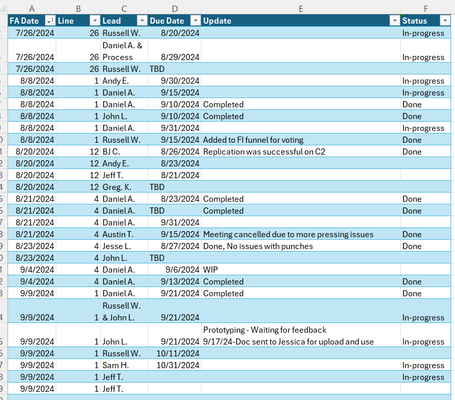
Task: Select column D header
Action: (175, 9)
